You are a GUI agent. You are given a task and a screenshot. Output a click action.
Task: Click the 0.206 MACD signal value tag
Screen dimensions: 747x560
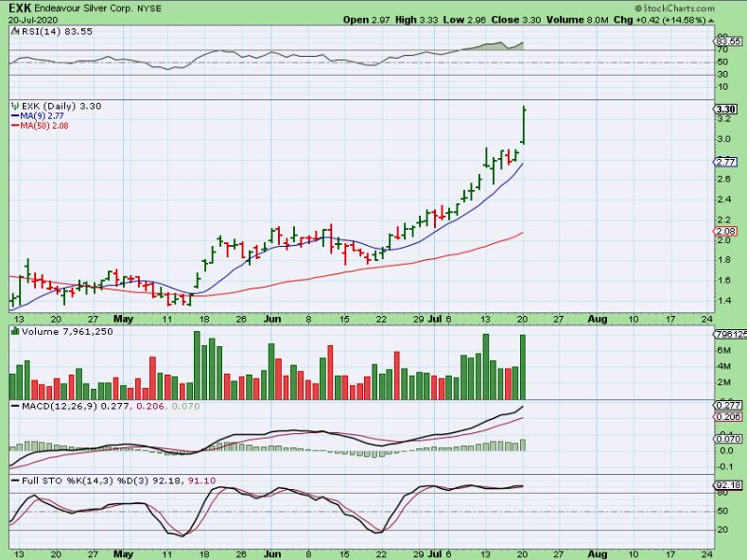(728, 417)
